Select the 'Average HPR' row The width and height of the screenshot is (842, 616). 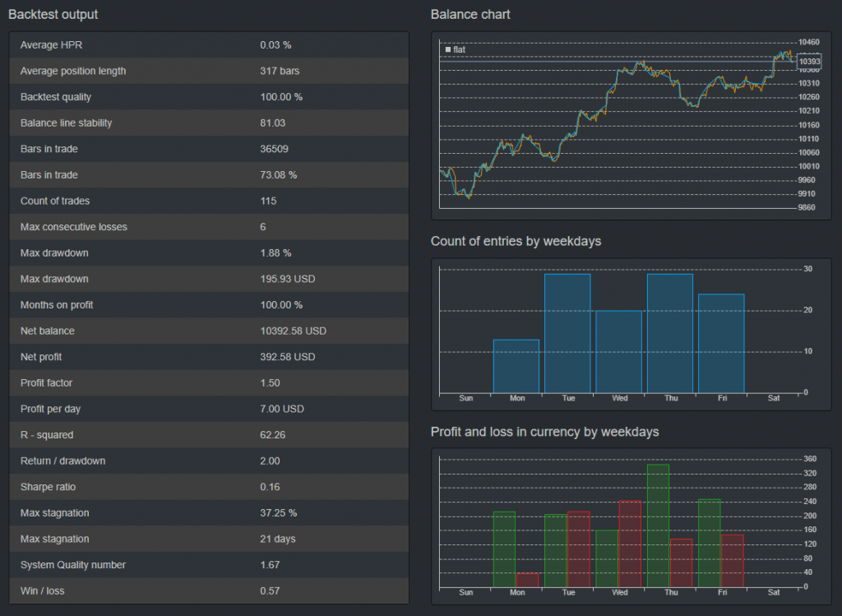[x=209, y=45]
